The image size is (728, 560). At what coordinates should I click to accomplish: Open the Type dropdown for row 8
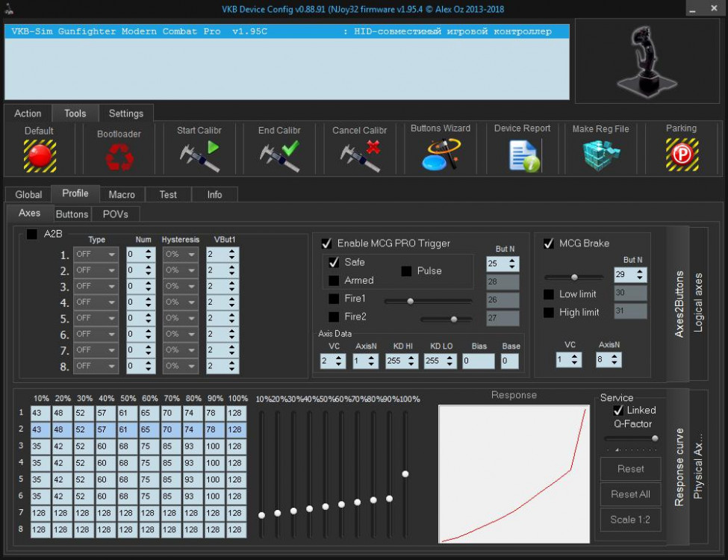click(96, 366)
